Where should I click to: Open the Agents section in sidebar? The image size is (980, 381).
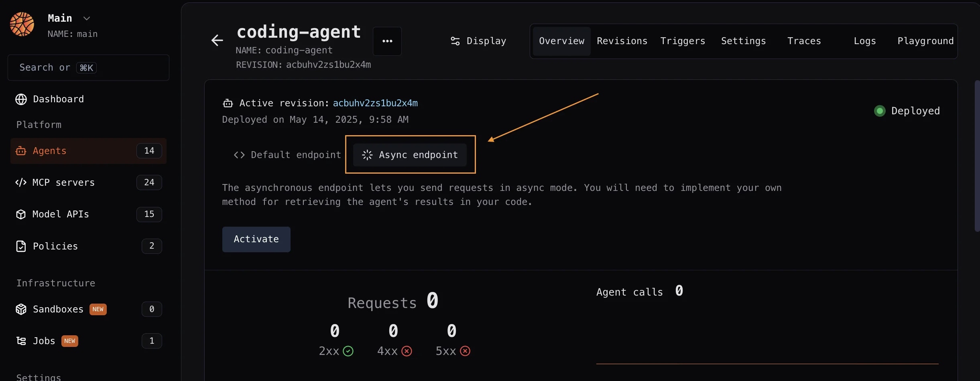pos(50,151)
